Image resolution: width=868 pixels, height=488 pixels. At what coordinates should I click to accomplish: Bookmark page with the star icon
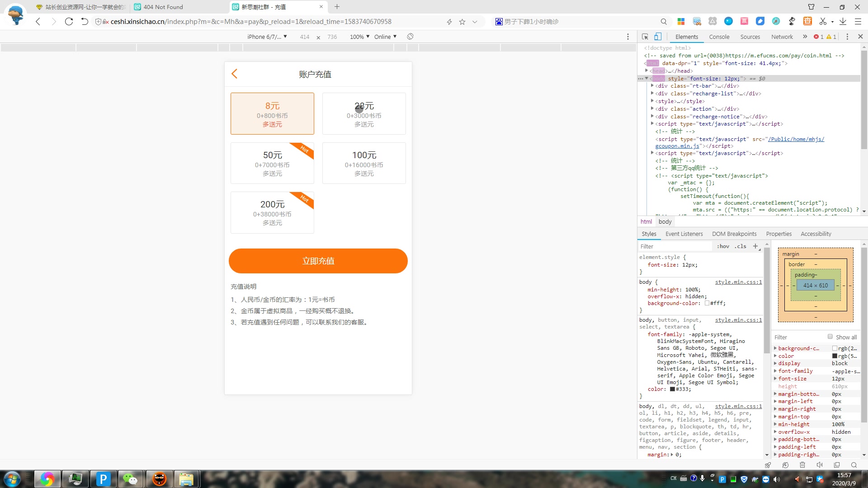(x=462, y=22)
